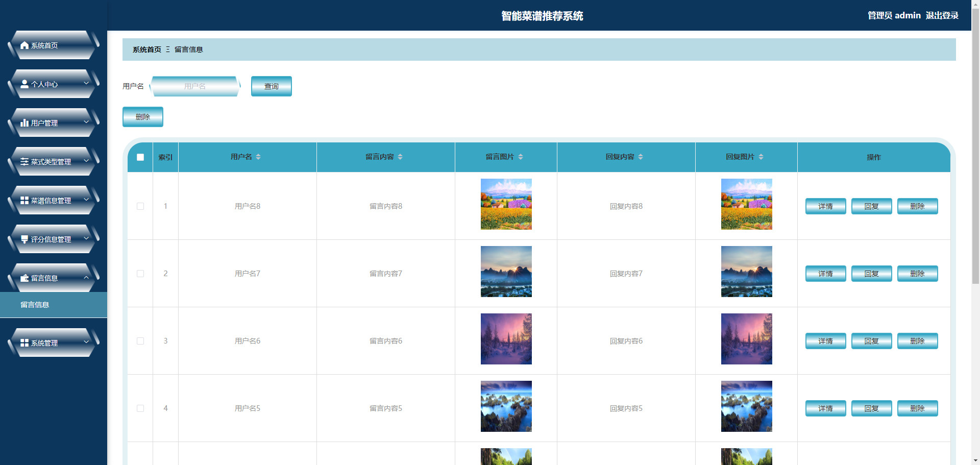The image size is (980, 465).
Task: Click the brush icon beside 评分信息管理
Action: tap(24, 239)
